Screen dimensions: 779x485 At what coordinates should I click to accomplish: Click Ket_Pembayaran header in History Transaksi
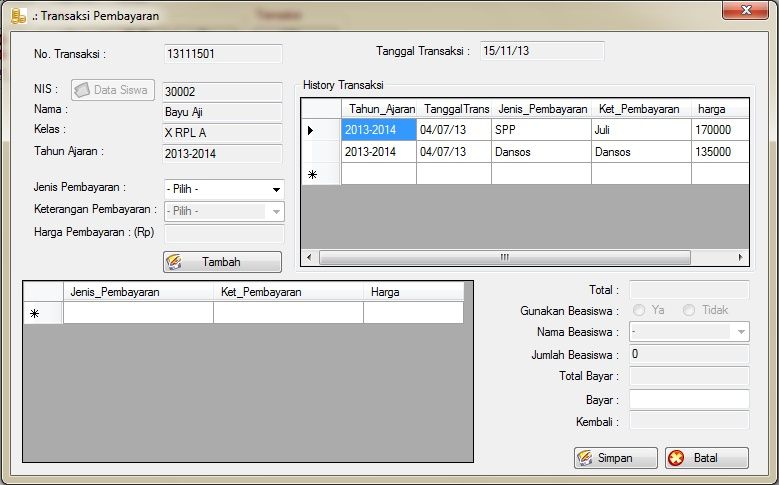(641, 109)
